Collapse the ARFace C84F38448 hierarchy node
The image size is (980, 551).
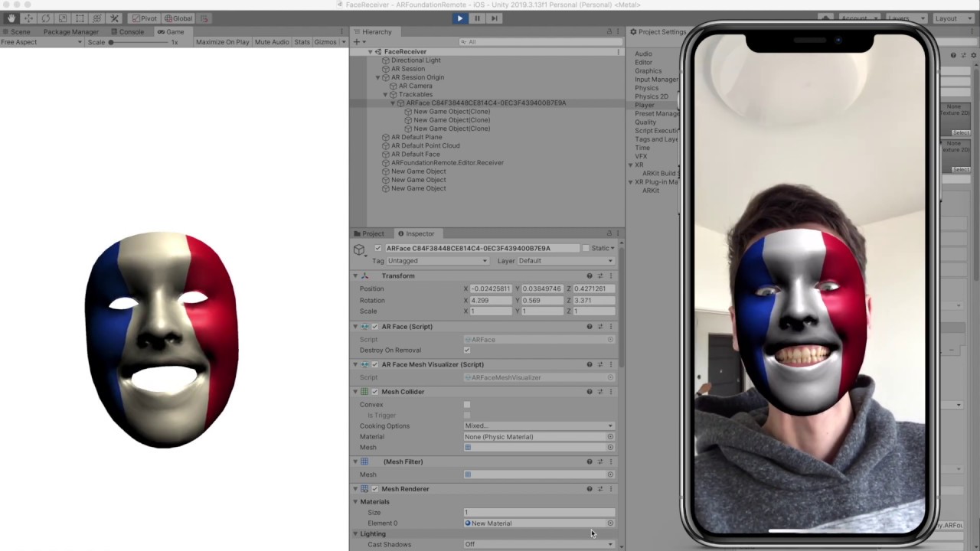pyautogui.click(x=393, y=103)
